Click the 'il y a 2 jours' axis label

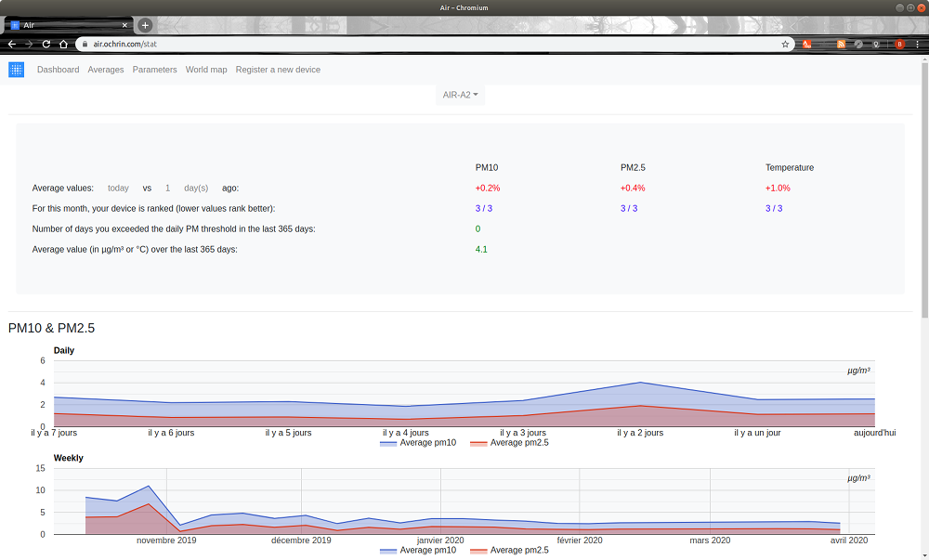640,433
